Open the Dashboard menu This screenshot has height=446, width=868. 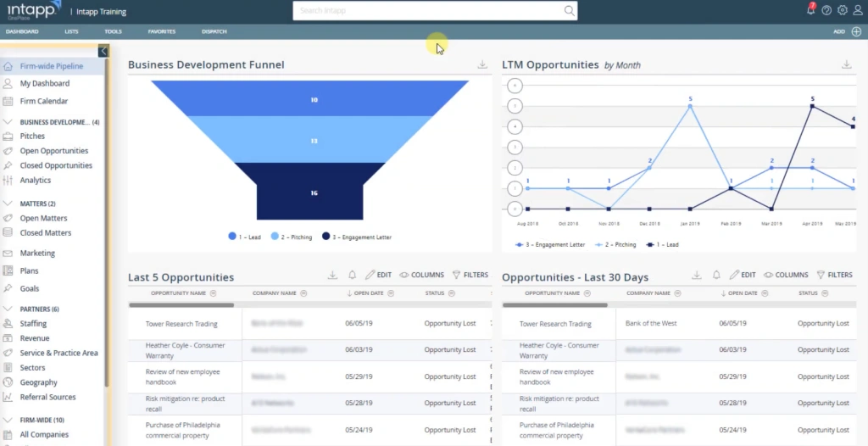coord(22,31)
